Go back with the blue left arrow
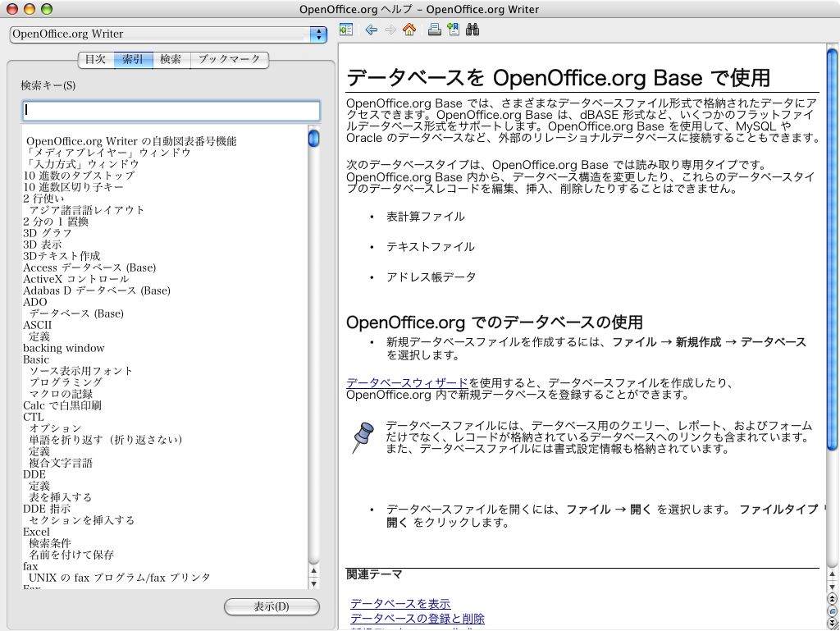This screenshot has width=840, height=631. coord(371,30)
